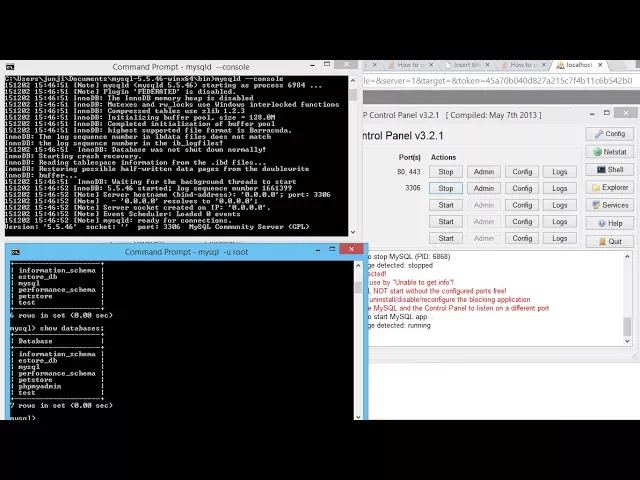Click the show databases command text

coord(71,328)
